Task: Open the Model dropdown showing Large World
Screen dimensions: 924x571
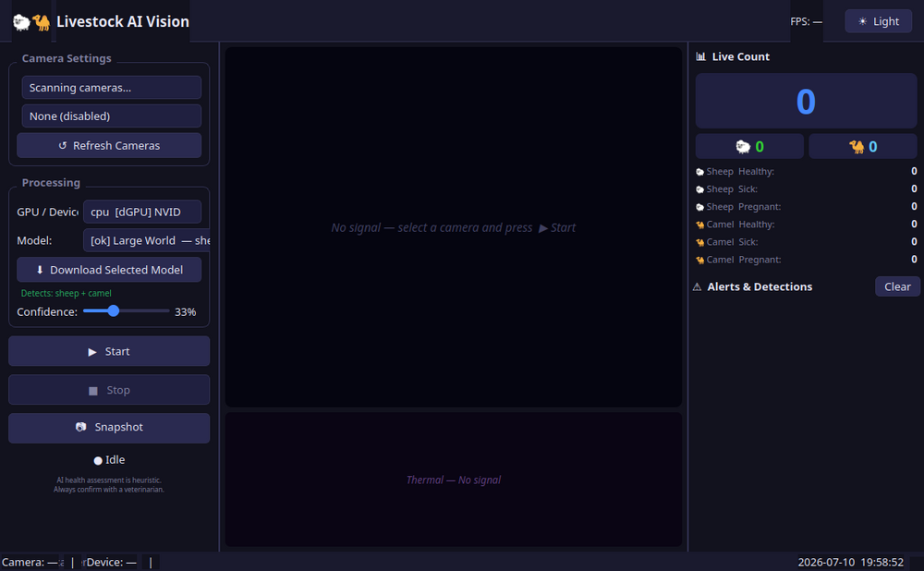Action: click(146, 240)
